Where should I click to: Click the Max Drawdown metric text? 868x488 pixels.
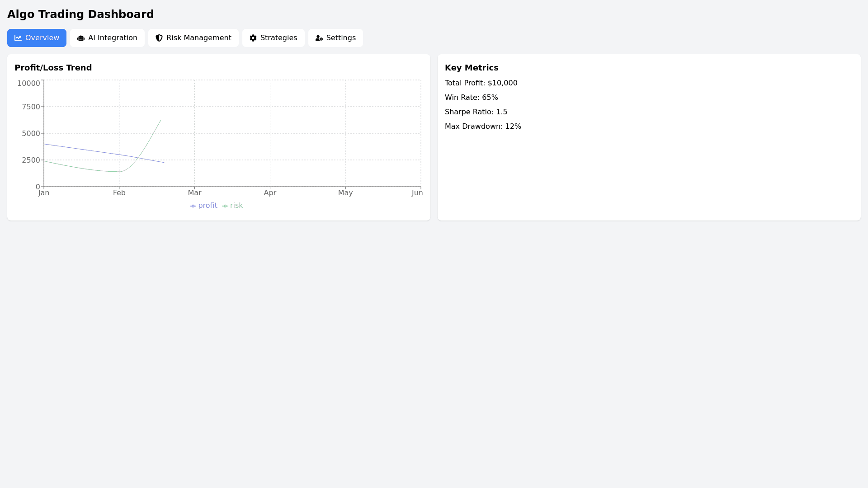483,126
